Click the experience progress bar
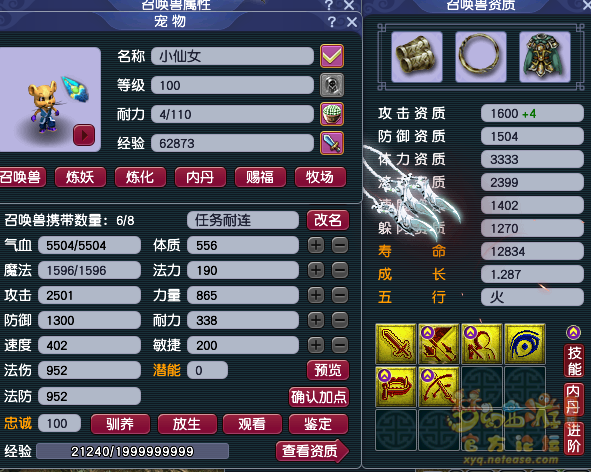This screenshot has height=472, width=591. pyautogui.click(x=132, y=451)
